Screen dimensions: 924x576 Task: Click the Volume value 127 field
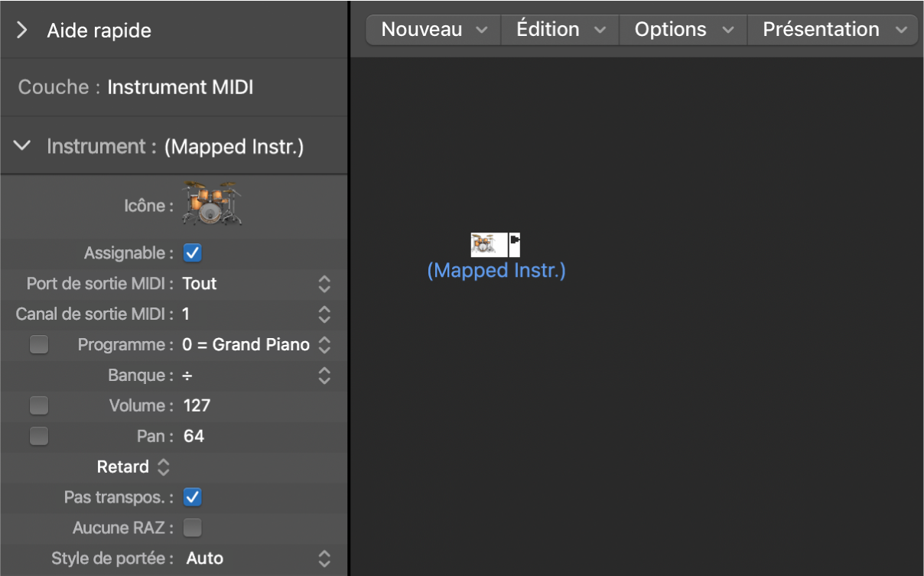tap(197, 405)
